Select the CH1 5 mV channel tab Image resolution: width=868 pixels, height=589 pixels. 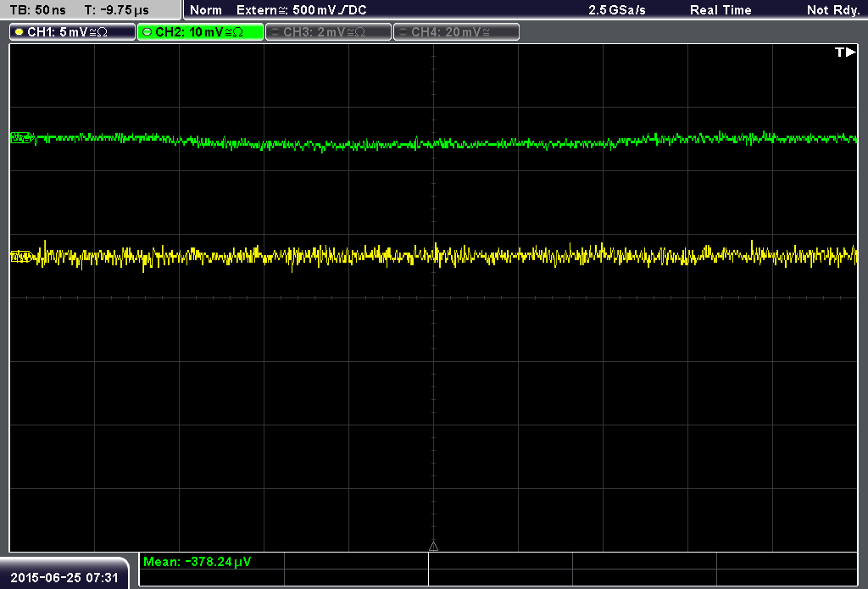[x=73, y=32]
